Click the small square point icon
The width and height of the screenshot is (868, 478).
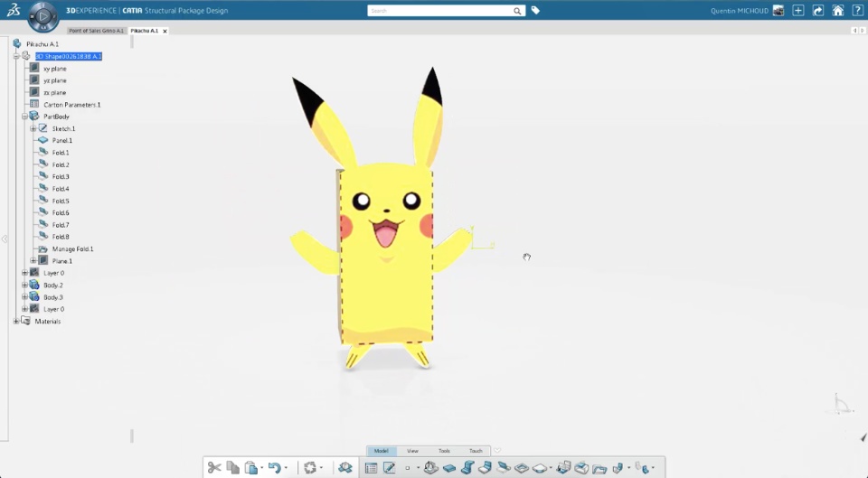tap(408, 468)
